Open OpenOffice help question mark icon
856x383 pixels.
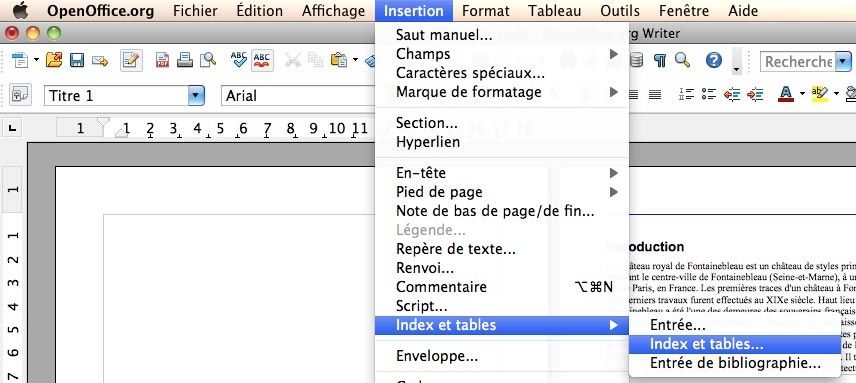[x=714, y=60]
